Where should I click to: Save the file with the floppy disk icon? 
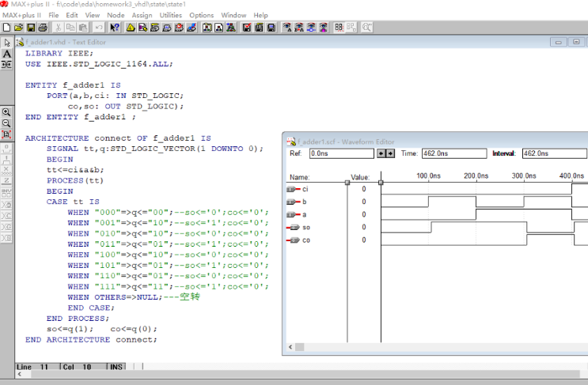click(30, 27)
